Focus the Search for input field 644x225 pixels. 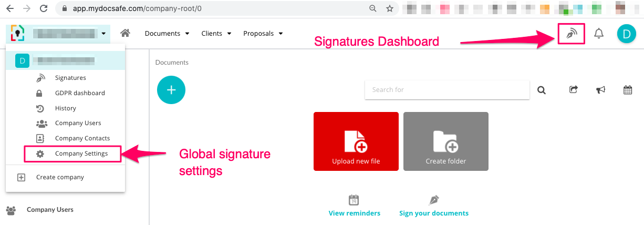[x=446, y=90]
